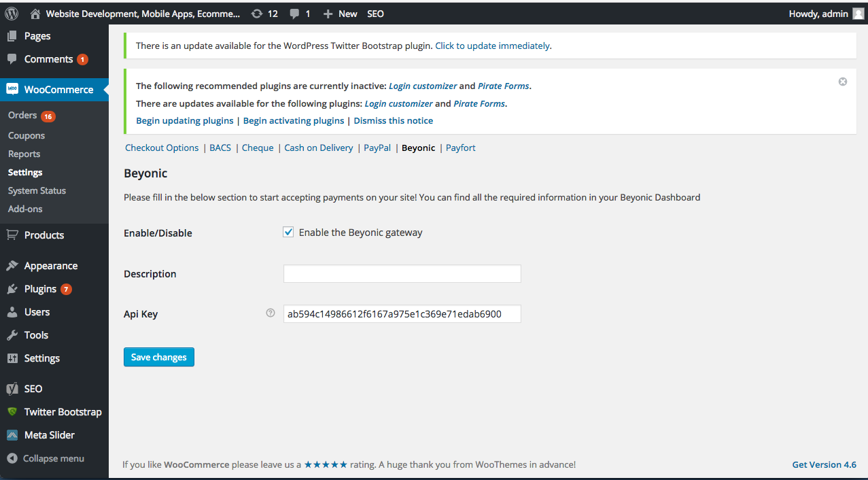Open Orders in WooCommerce submenu

tap(22, 116)
